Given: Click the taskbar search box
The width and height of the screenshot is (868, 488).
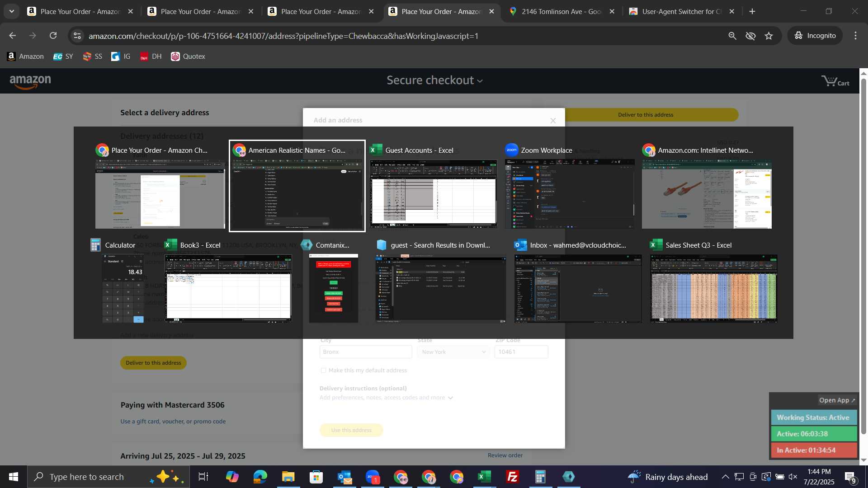Looking at the screenshot, I should tap(108, 477).
